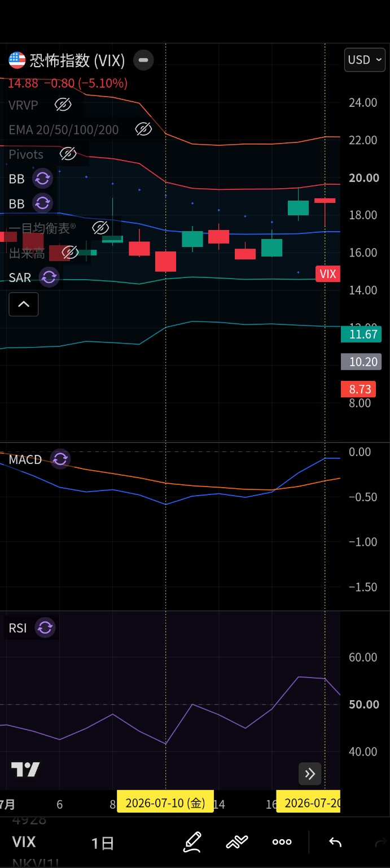
Task: Tap the refresh icon beside MACD
Action: pos(60,459)
